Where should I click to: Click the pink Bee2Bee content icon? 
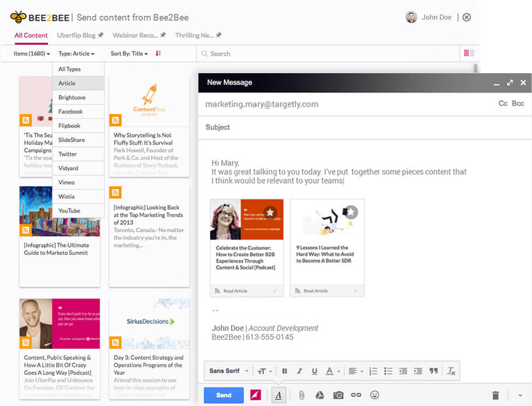256,395
